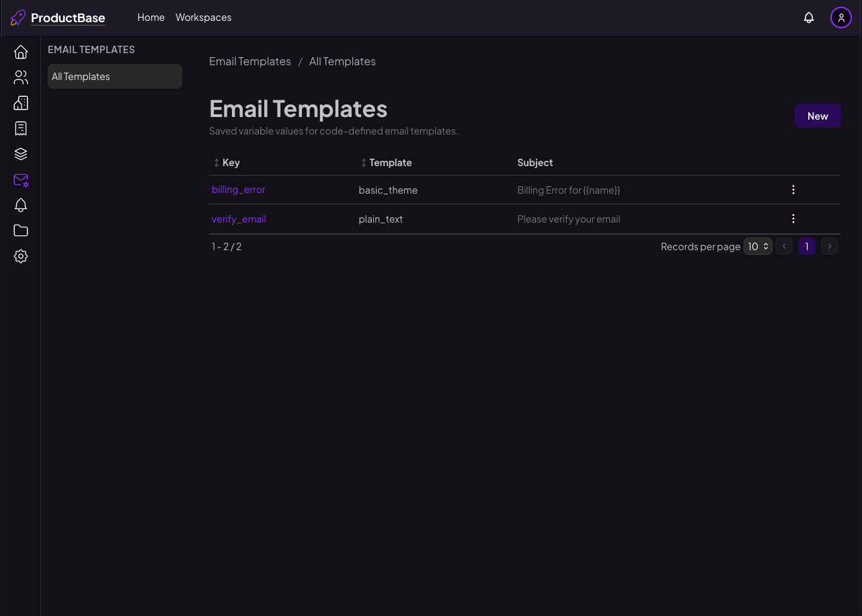Select the email templates envelope icon

tap(21, 180)
